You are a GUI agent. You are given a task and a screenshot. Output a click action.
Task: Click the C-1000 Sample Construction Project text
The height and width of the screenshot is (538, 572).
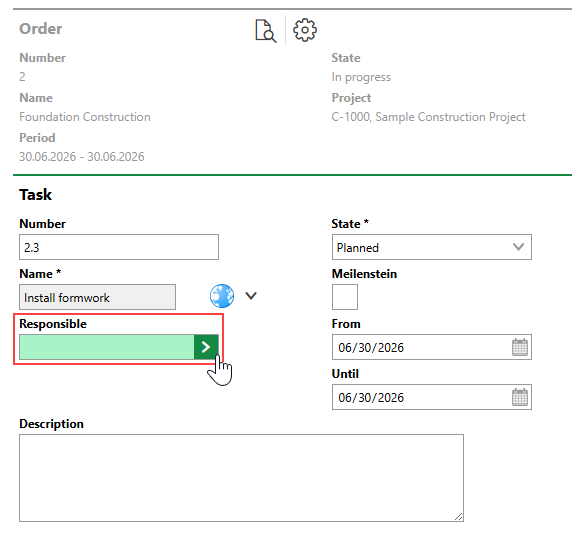coord(428,117)
